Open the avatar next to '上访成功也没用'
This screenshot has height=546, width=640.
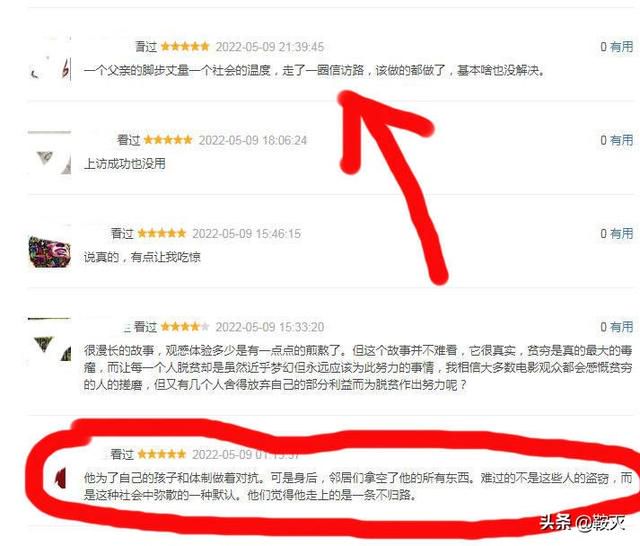[x=50, y=153]
